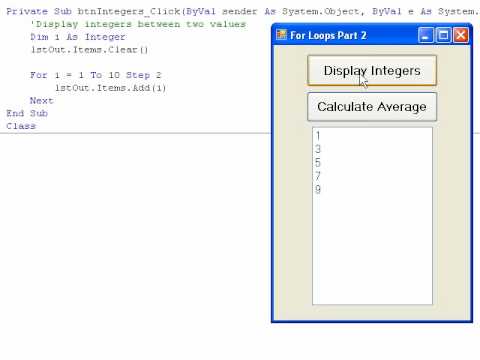This screenshot has width=480, height=360.
Task: Click the 'For i = 1 To 10 Step 2' line
Action: click(x=96, y=75)
